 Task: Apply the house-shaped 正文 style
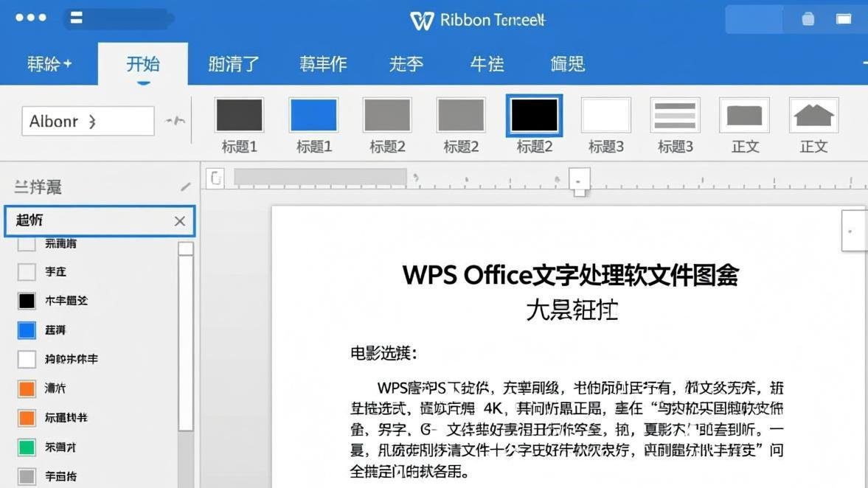813,115
